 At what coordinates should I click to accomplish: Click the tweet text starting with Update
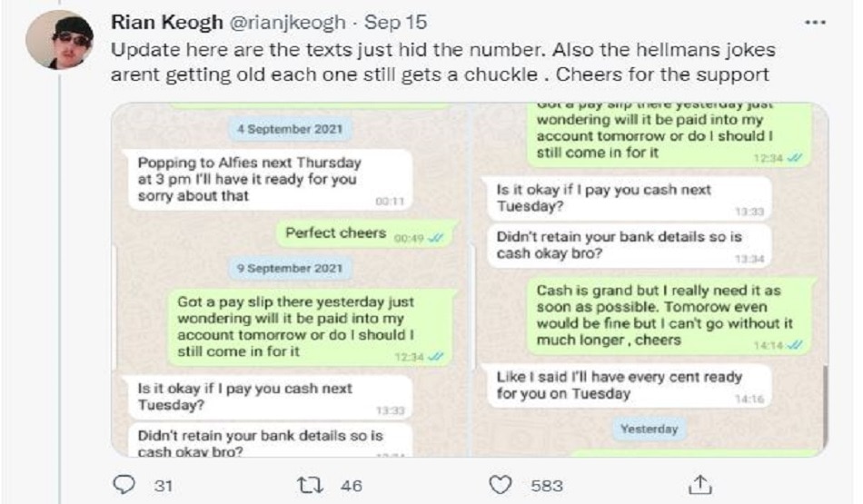[441, 62]
